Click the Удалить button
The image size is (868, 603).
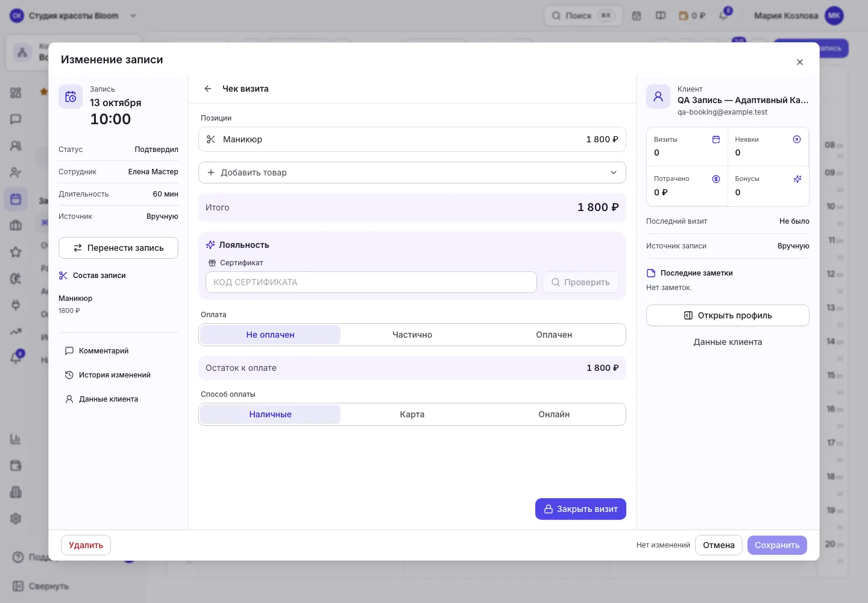coord(86,545)
